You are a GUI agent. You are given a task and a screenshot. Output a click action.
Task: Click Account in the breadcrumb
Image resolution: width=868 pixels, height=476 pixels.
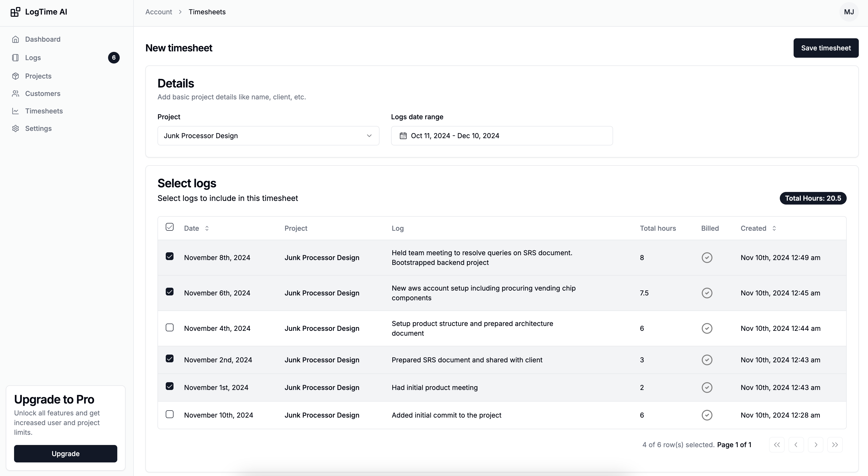click(158, 11)
